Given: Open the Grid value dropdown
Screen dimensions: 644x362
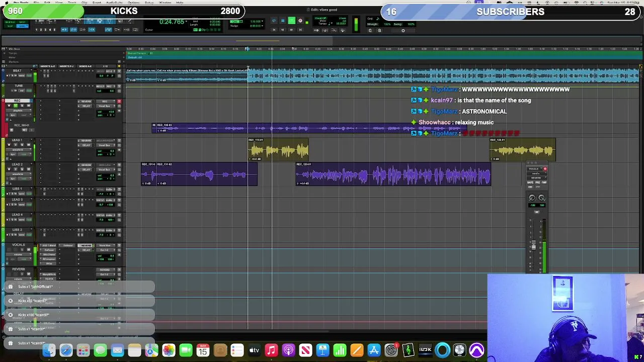Looking at the screenshot, I should 262,21.
